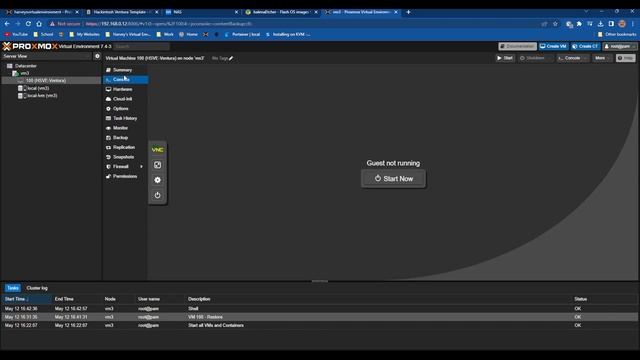The height and width of the screenshot is (360, 640).
Task: Open the Firewall section
Action: click(121, 167)
